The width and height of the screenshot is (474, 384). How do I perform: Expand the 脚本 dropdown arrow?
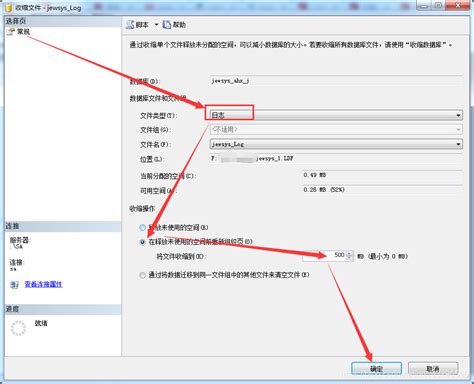156,25
